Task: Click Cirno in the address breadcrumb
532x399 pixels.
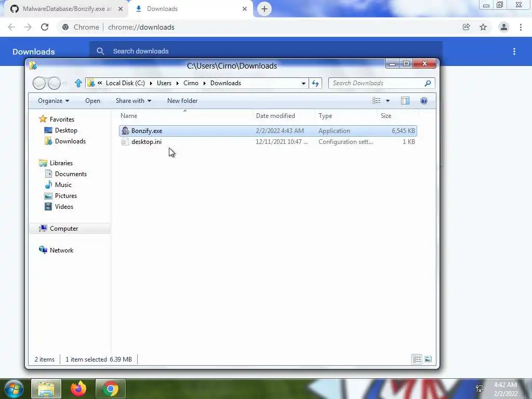Action: pos(191,83)
